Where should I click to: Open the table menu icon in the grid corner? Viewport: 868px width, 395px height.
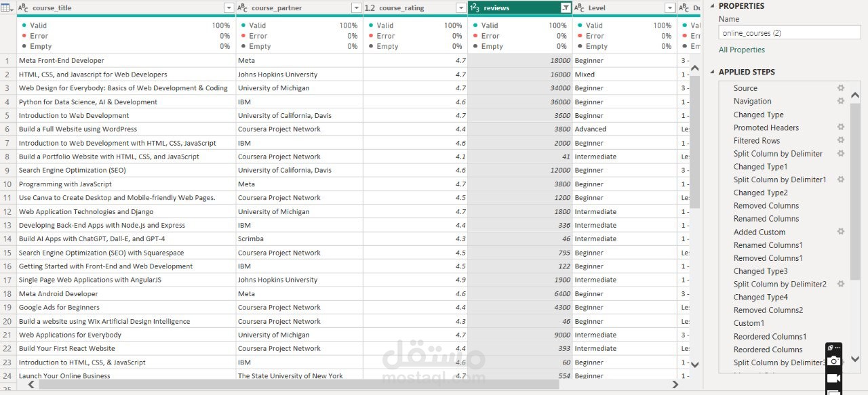tap(5, 7)
